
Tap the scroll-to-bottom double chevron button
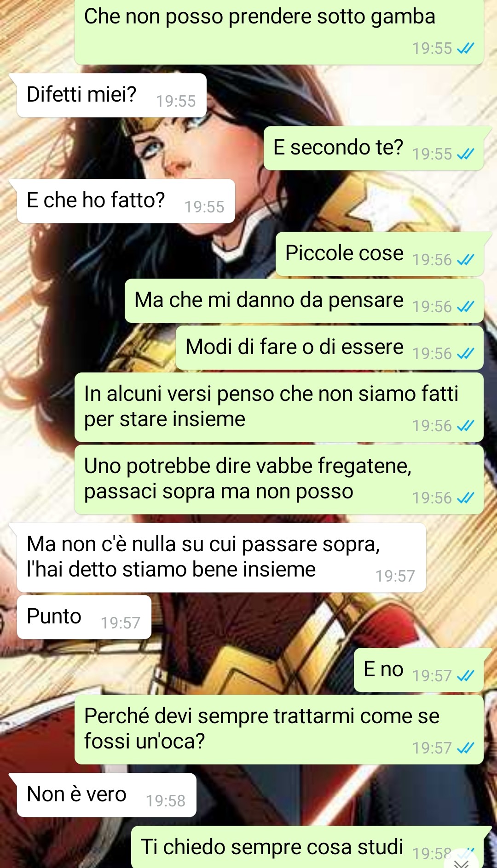pos(462,861)
